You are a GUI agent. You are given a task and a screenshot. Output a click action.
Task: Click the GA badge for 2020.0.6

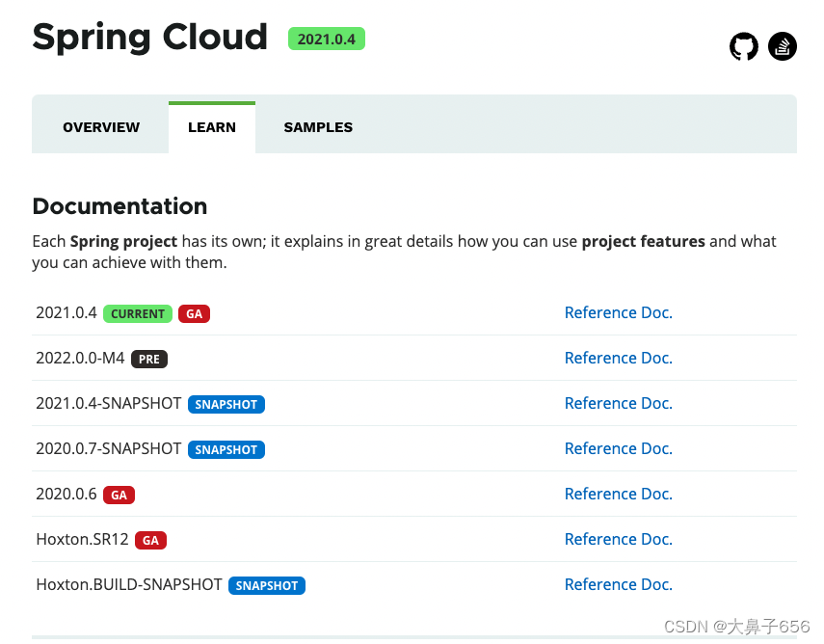(119, 495)
